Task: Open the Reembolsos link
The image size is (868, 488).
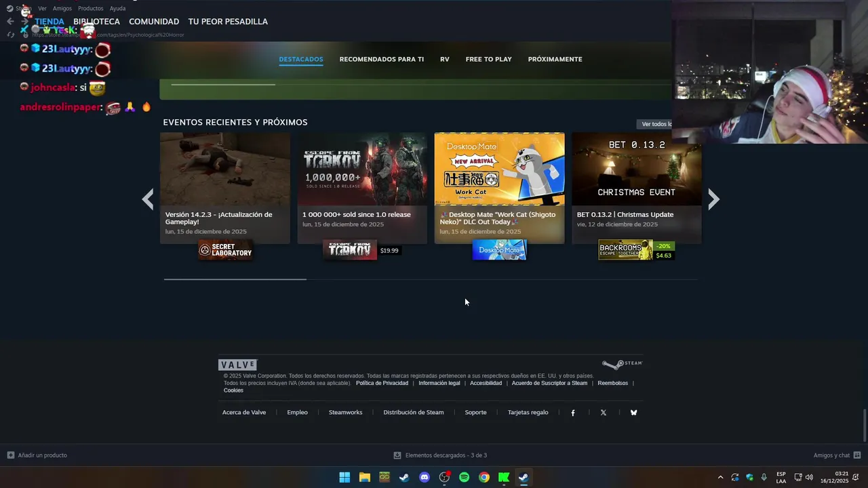Action: [613, 383]
